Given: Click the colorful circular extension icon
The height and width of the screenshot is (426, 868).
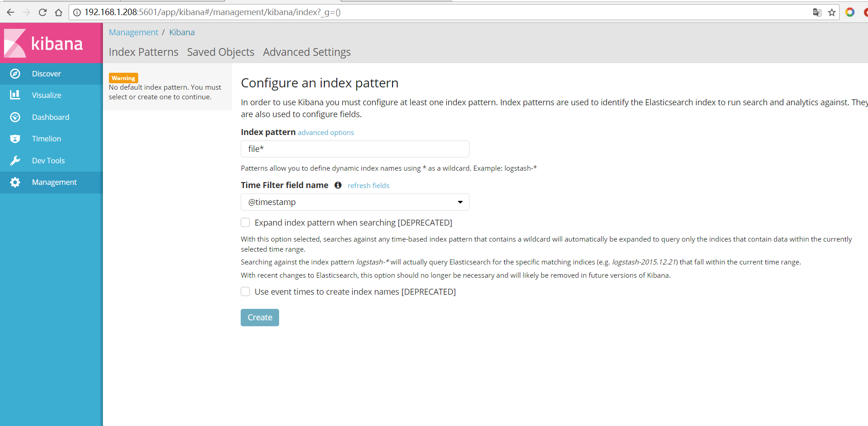Looking at the screenshot, I should pos(850,12).
